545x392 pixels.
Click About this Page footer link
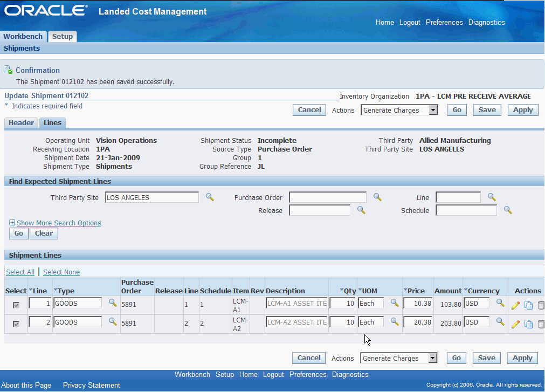click(x=26, y=385)
